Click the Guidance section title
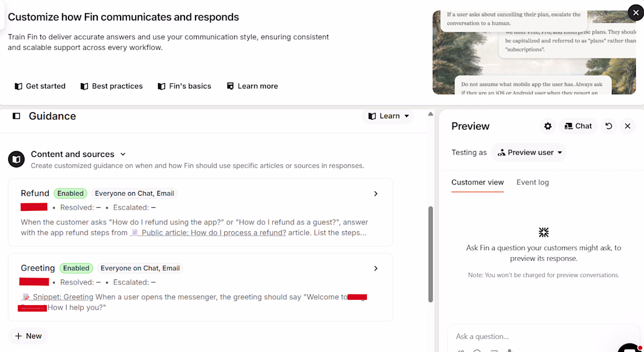Image resolution: width=644 pixels, height=352 pixels. click(52, 116)
